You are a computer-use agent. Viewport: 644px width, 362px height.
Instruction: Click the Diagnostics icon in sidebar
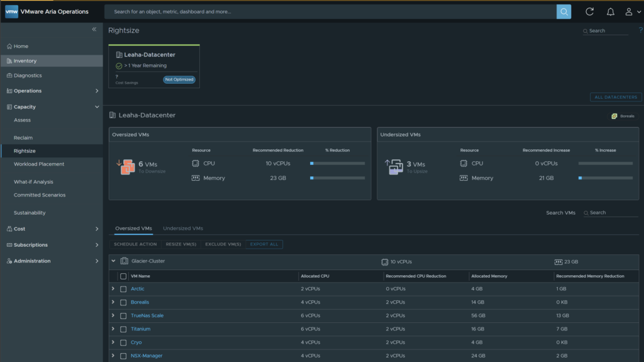[x=9, y=76]
